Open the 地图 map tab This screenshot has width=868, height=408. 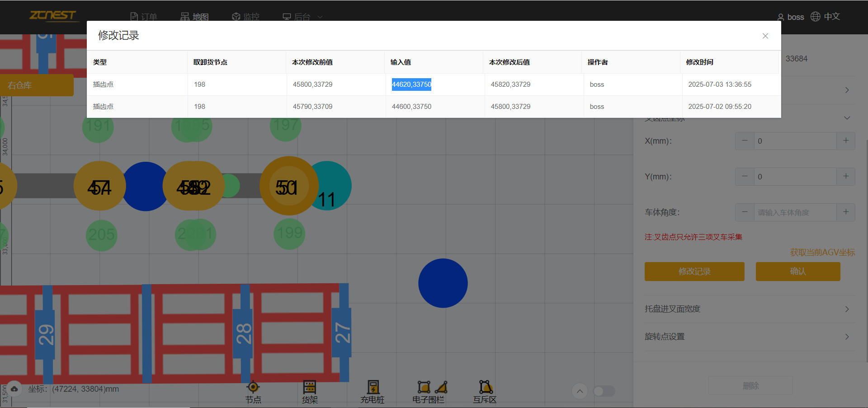tap(195, 17)
